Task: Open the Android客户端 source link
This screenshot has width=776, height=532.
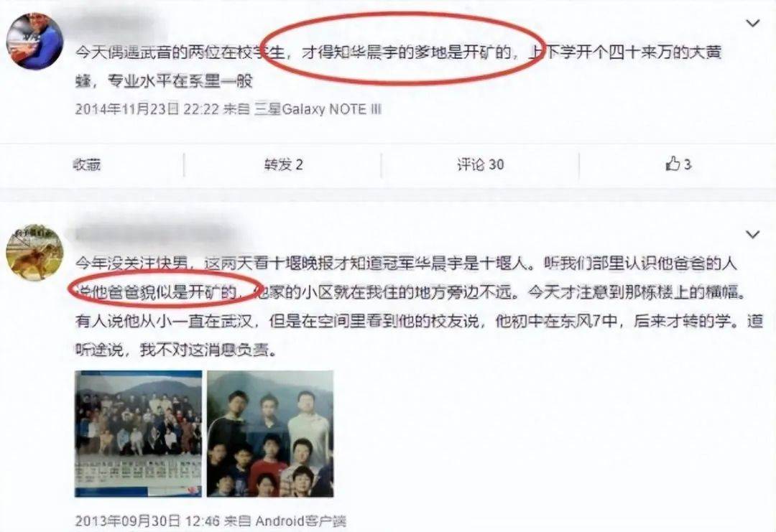Action: [x=301, y=520]
